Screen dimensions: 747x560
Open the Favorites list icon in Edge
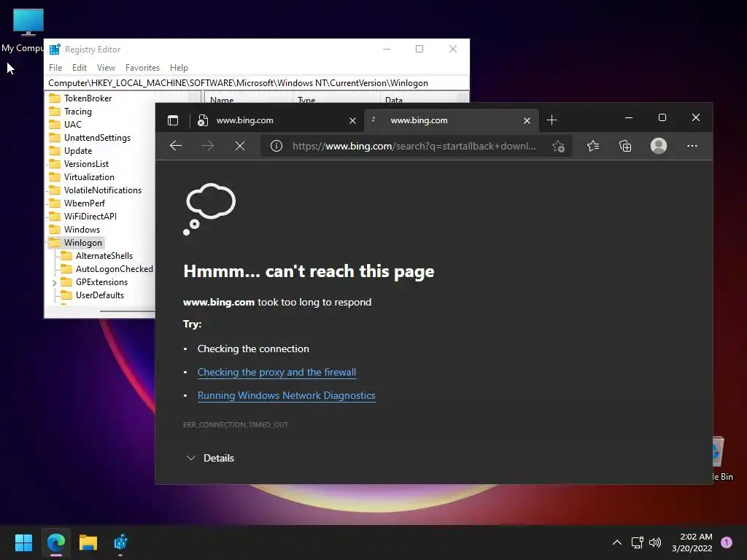click(x=593, y=146)
